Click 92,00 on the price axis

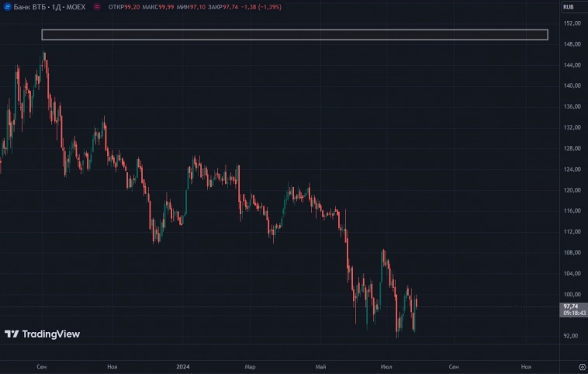coord(571,336)
